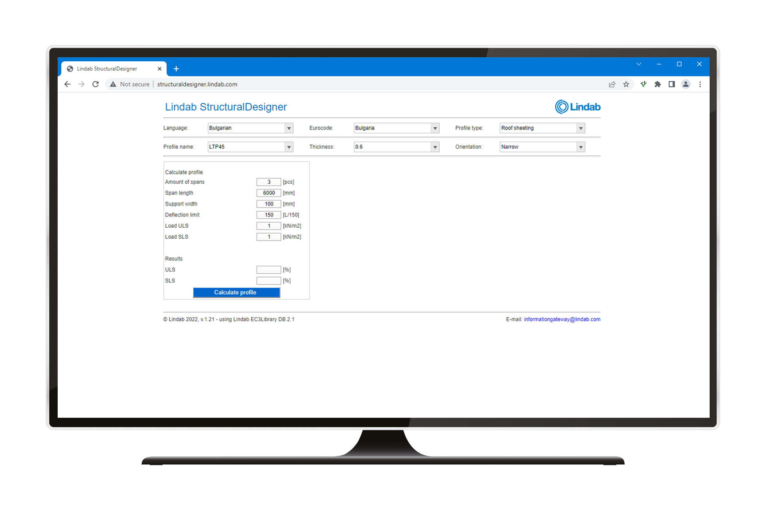
Task: Click the reload page icon
Action: coord(96,84)
